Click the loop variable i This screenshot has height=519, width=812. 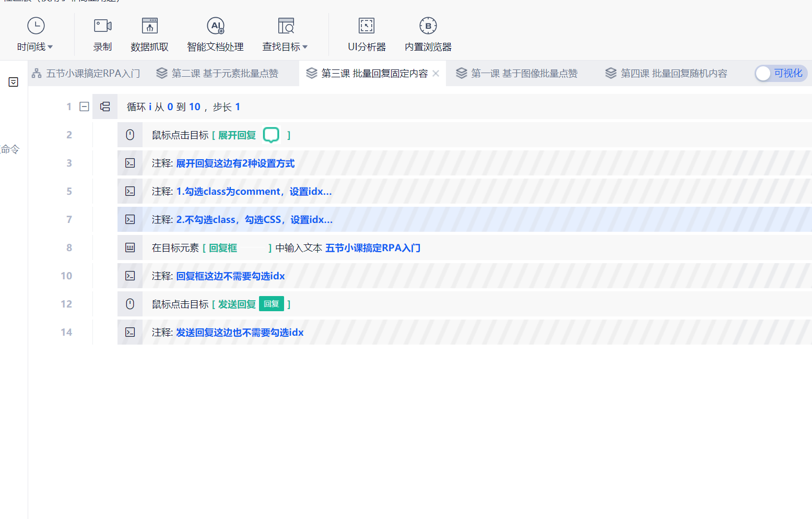pos(150,107)
